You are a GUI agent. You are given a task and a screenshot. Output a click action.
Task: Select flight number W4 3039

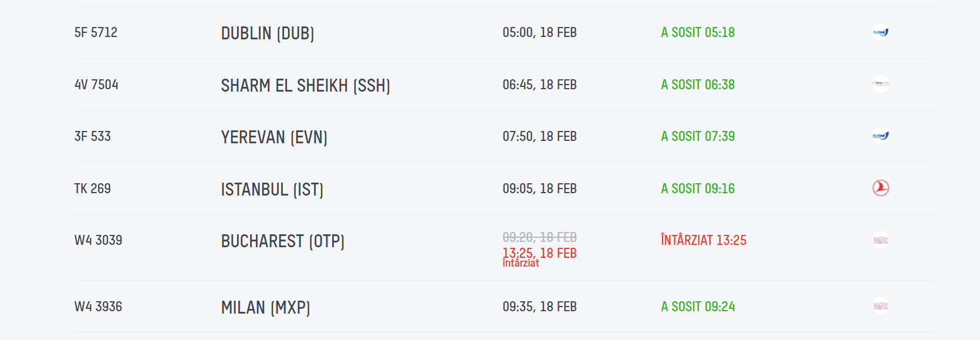coord(98,240)
